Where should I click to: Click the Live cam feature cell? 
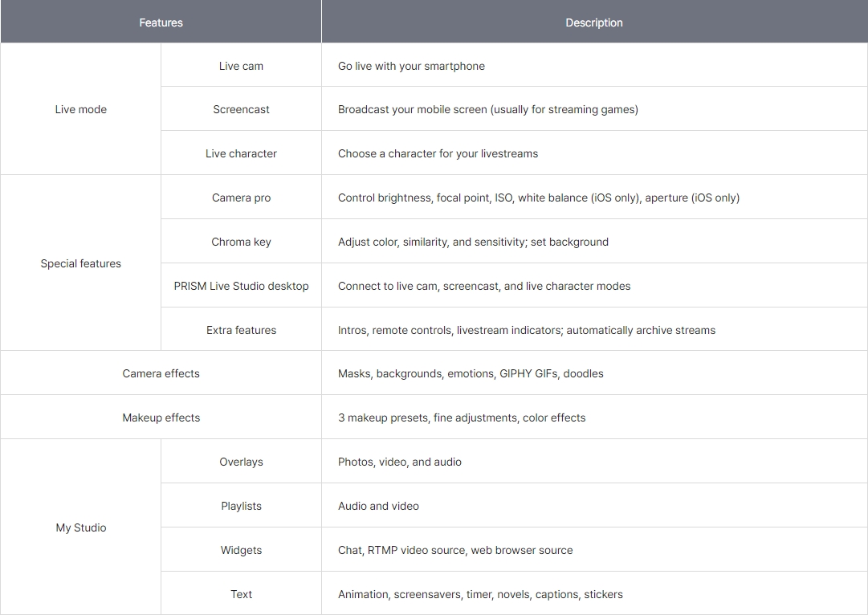(241, 66)
